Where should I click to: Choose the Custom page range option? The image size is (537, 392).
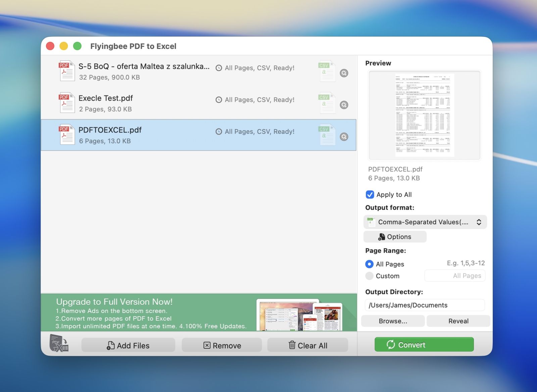point(369,276)
